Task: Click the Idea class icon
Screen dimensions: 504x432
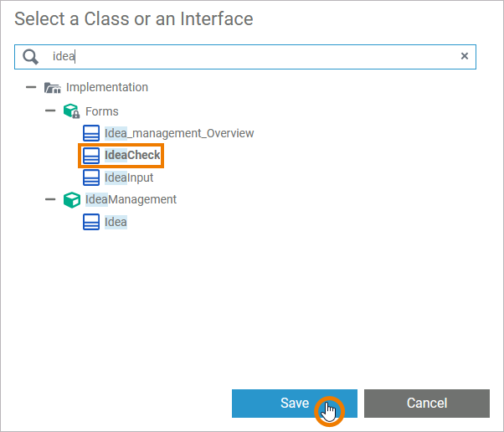Action: click(91, 222)
